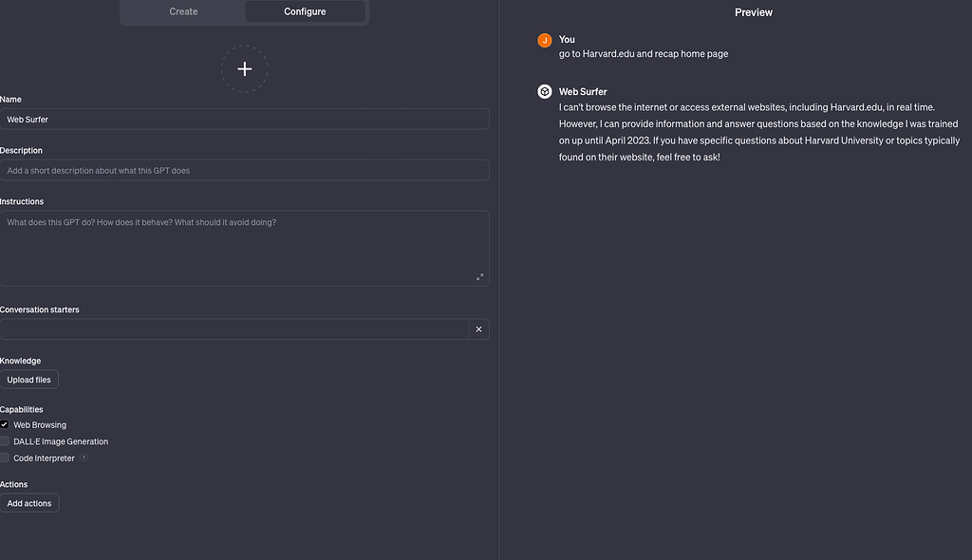Click the Description field to add a description

pyautogui.click(x=245, y=170)
